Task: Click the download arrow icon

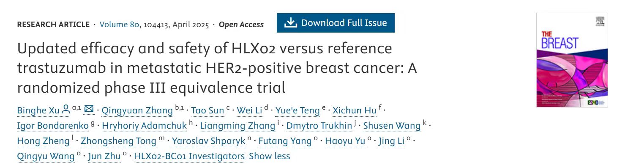Action: click(x=290, y=23)
